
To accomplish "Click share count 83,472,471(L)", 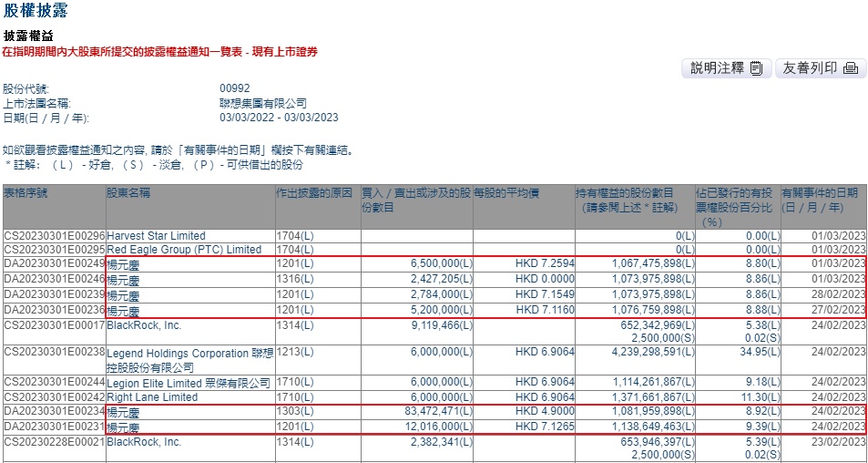I will pos(438,410).
